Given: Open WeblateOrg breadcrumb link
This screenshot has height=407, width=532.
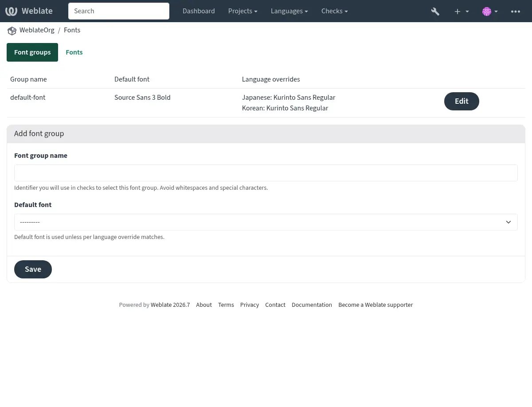Looking at the screenshot, I should (37, 30).
